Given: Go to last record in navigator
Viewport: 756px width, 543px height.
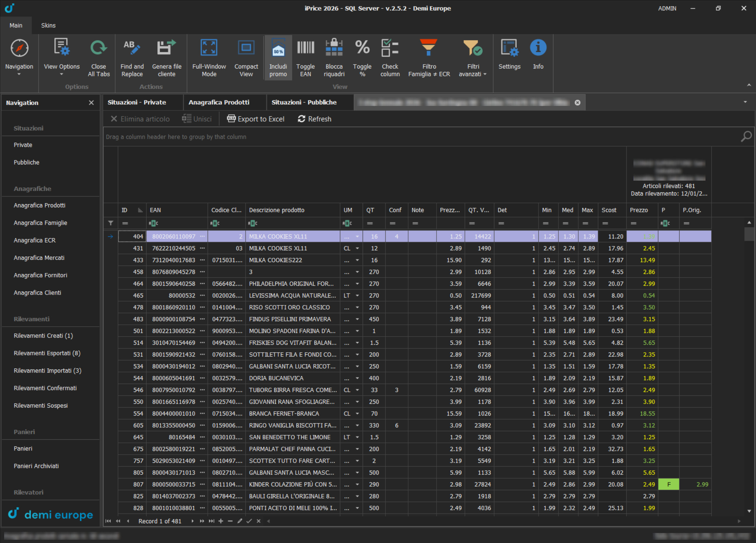Looking at the screenshot, I should pos(211,521).
